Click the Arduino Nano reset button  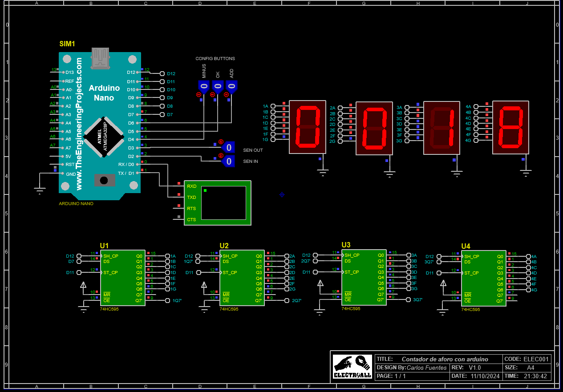pos(104,180)
